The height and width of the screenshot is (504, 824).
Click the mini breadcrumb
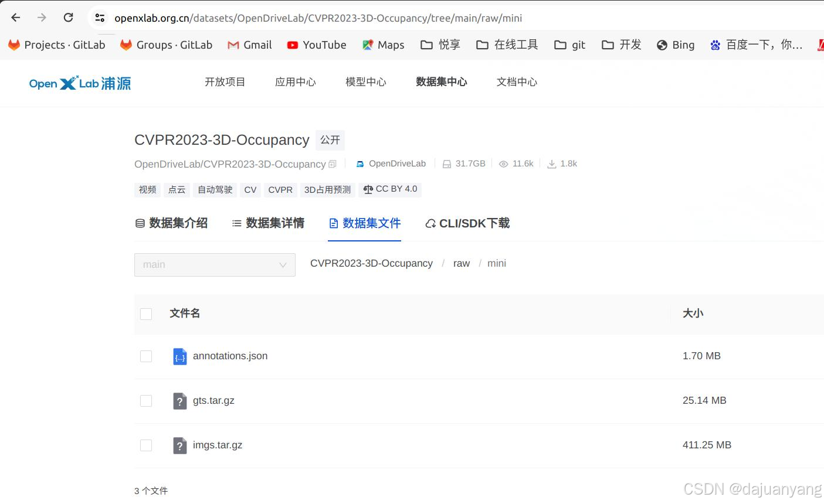pos(497,264)
